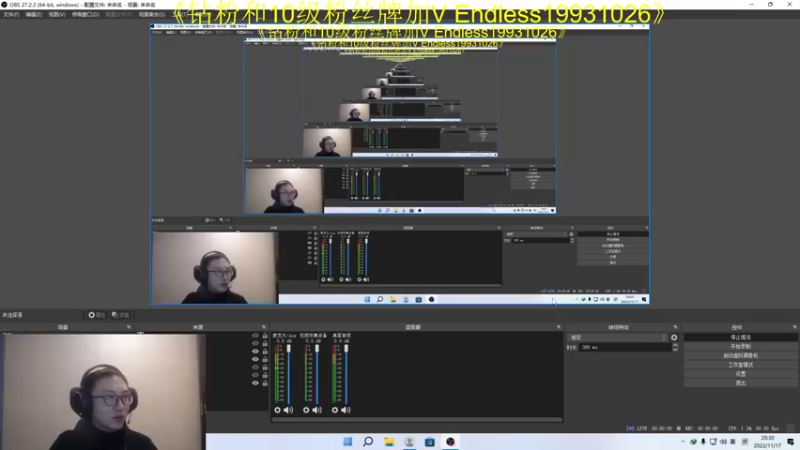
Task: Click the network icon in system tray
Action: [x=713, y=441]
